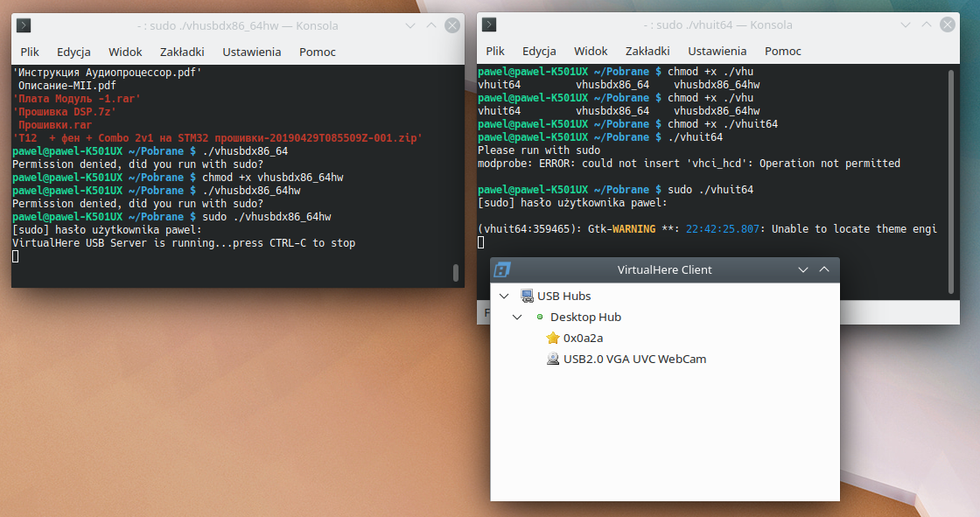Maximize VirtualHere Client using the up chevron
The image size is (980, 517).
[823, 269]
